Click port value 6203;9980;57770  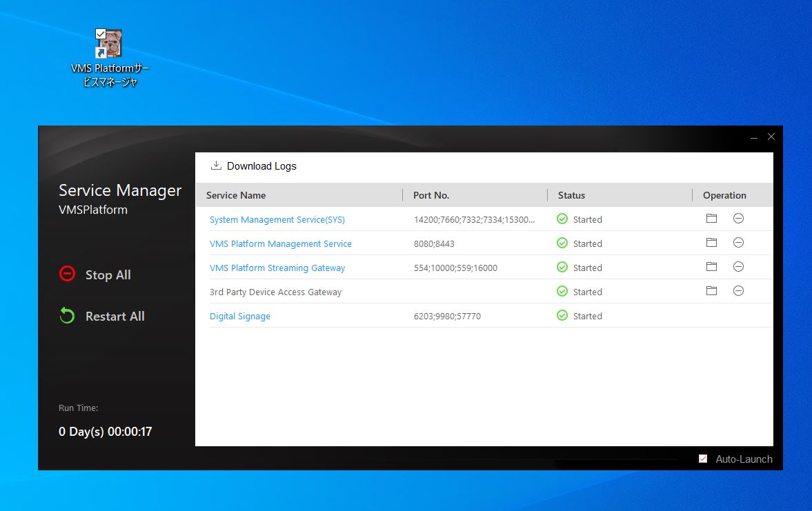tap(447, 317)
